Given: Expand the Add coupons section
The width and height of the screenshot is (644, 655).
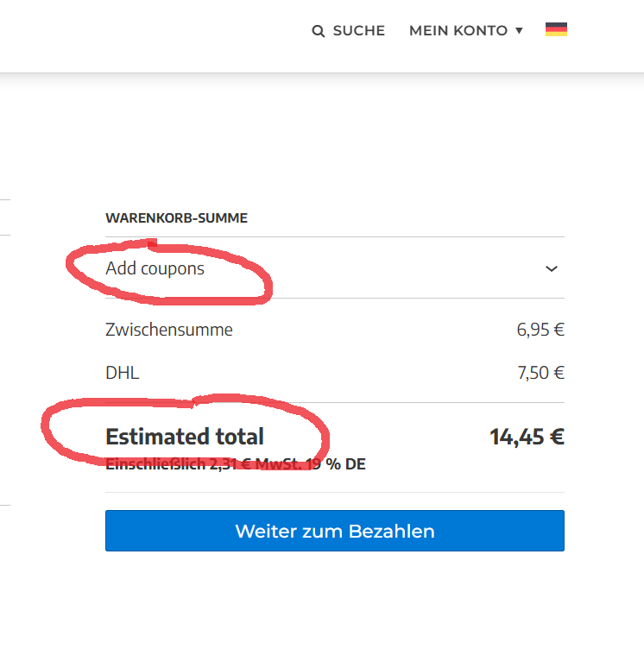Looking at the screenshot, I should (x=155, y=268).
